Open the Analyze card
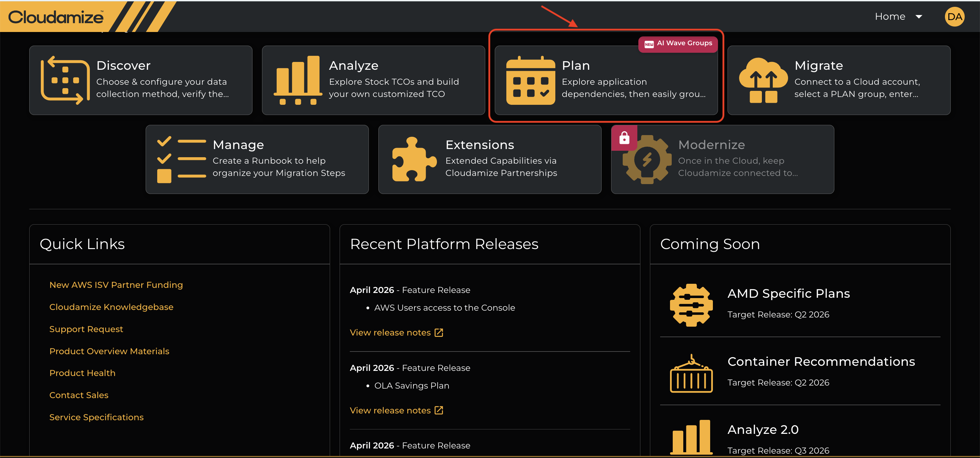Image resolution: width=980 pixels, height=458 pixels. point(374,80)
